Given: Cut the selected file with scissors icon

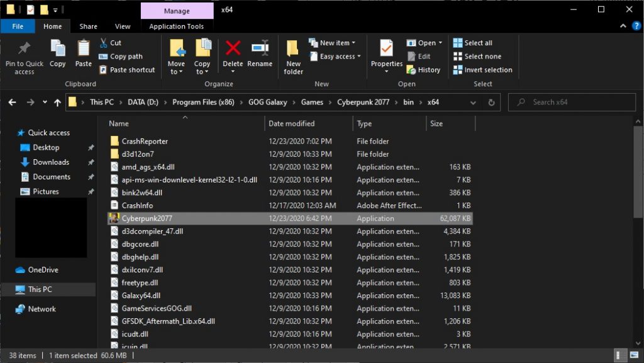Looking at the screenshot, I should coord(104,43).
